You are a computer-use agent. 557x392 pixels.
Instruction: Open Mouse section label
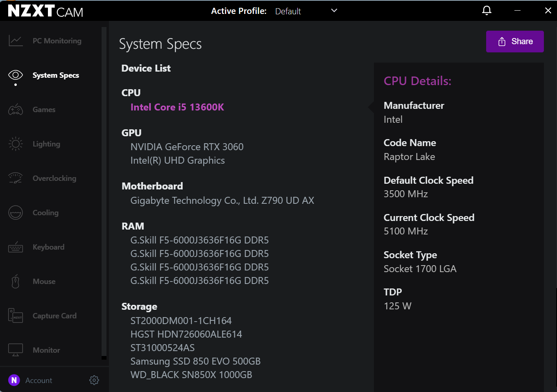(44, 282)
